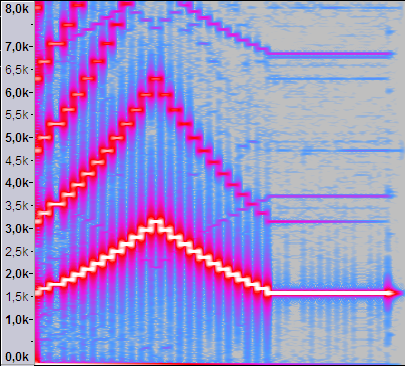
Task: Click the 4,5k mark on vertical ruler
Action: coord(17,160)
